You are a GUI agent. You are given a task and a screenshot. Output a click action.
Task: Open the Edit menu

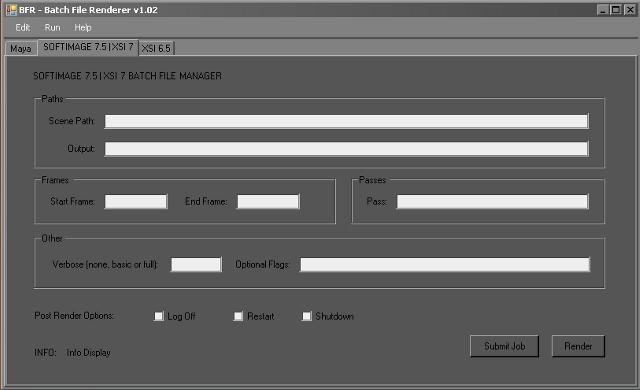tap(23, 27)
